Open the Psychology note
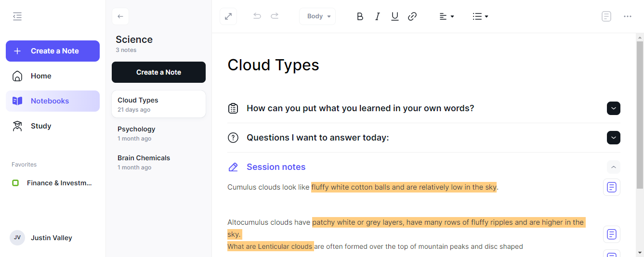Screen dimensions: 644x257 pos(158,133)
